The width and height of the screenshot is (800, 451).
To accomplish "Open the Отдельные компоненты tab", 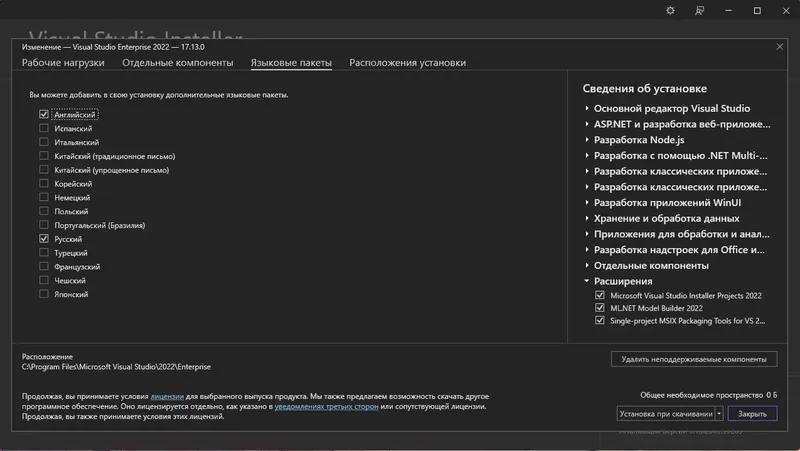I will [178, 63].
